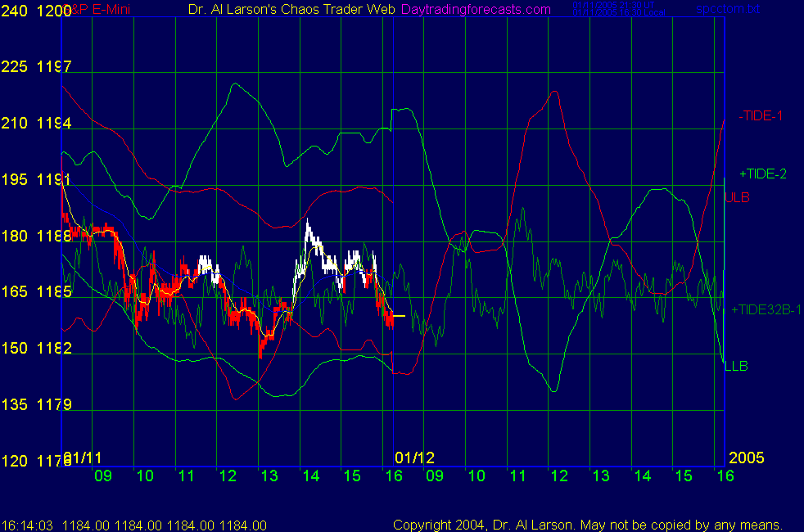Open the Daytradingforecasts.com link

click(x=476, y=9)
